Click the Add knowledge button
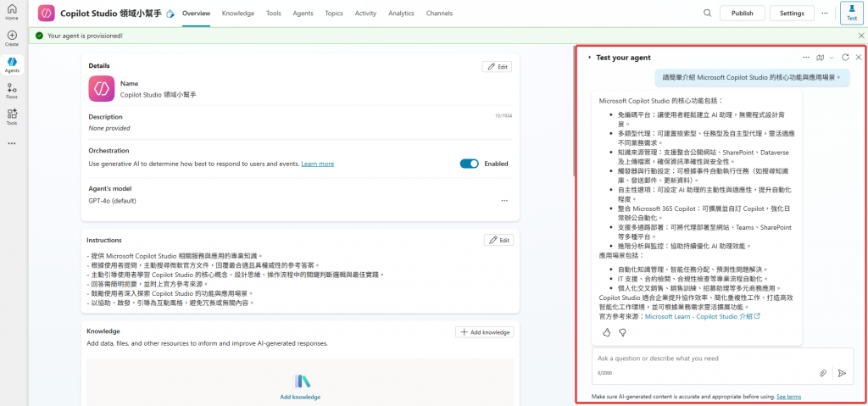Image resolution: width=868 pixels, height=406 pixels. coord(484,331)
